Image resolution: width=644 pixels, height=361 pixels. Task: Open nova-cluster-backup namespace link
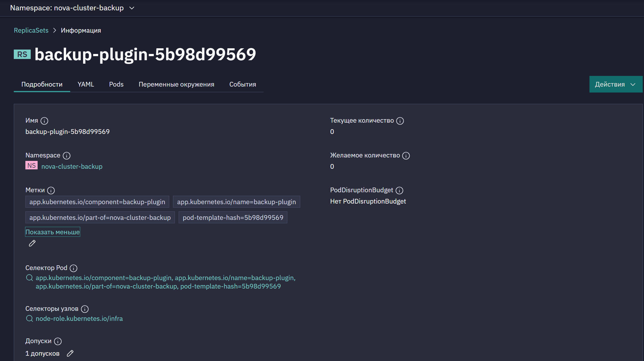[x=72, y=167]
